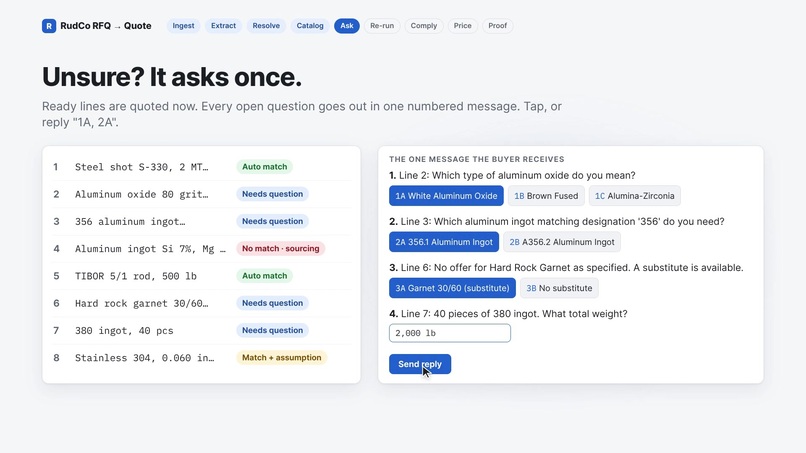Choose option 1C Alumina-Zirconia
This screenshot has height=453, width=806.
point(635,196)
